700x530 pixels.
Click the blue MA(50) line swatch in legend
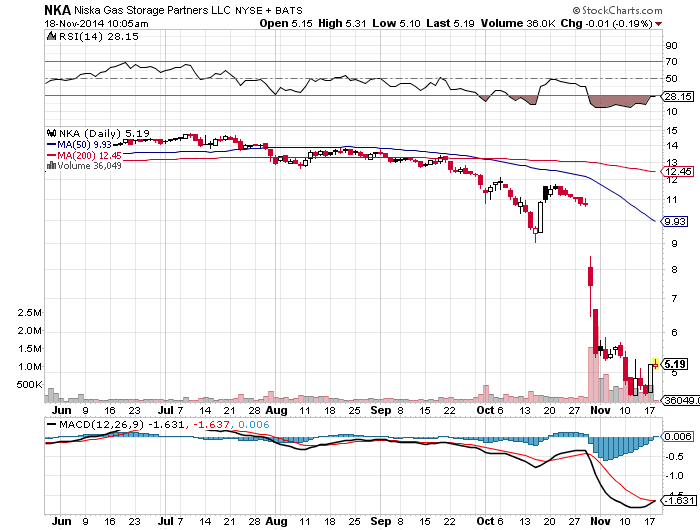click(x=51, y=145)
